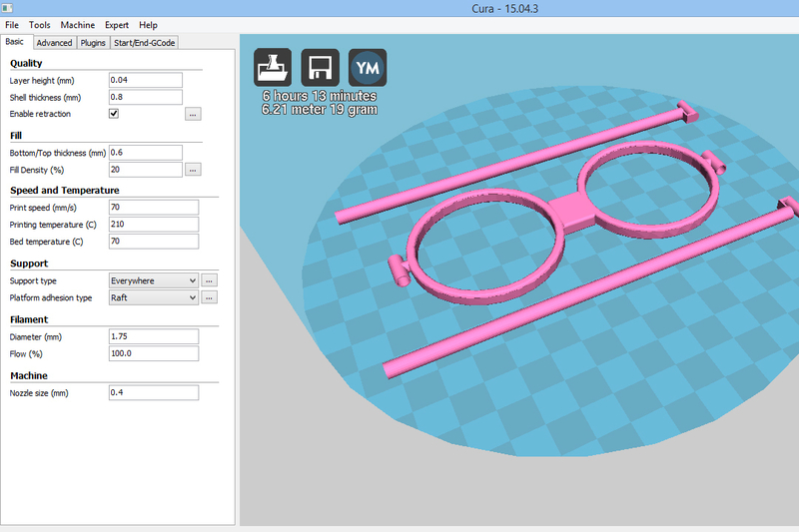Open the Support type dropdown

(154, 280)
